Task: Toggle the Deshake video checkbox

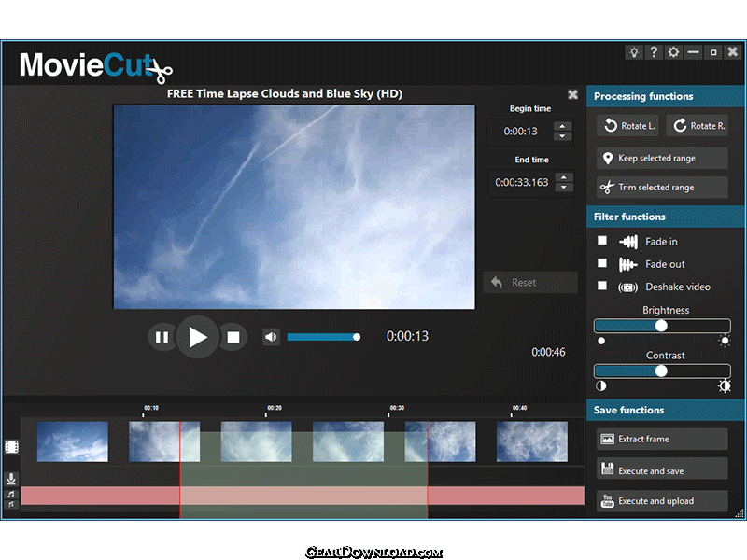Action: point(602,286)
